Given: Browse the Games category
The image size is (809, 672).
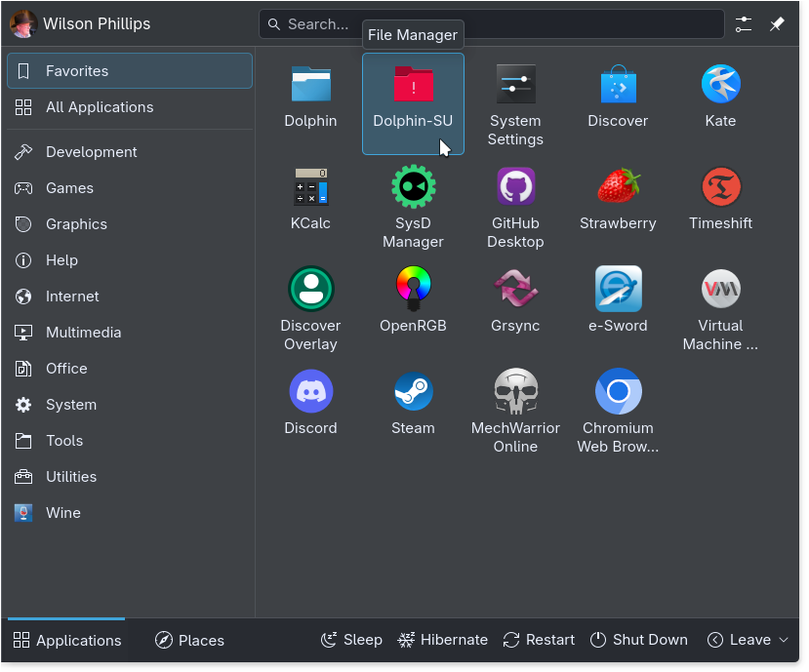Looking at the screenshot, I should (x=130, y=187).
